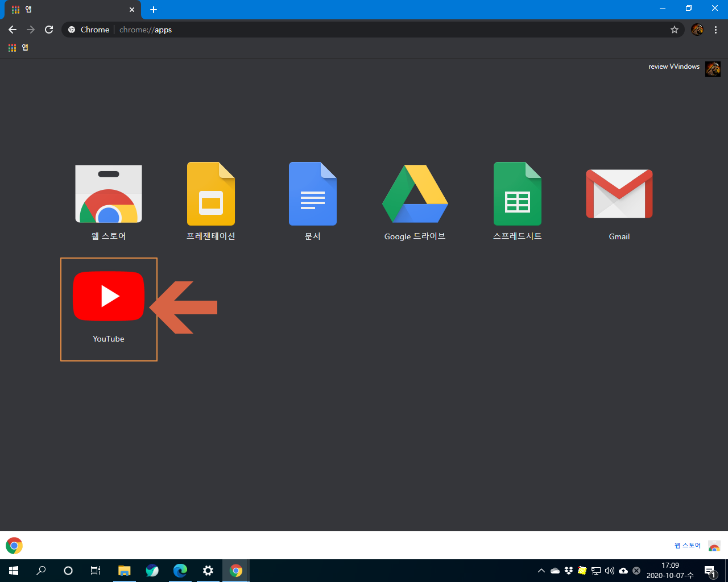
Task: Open Dropbox tray icon
Action: point(569,571)
